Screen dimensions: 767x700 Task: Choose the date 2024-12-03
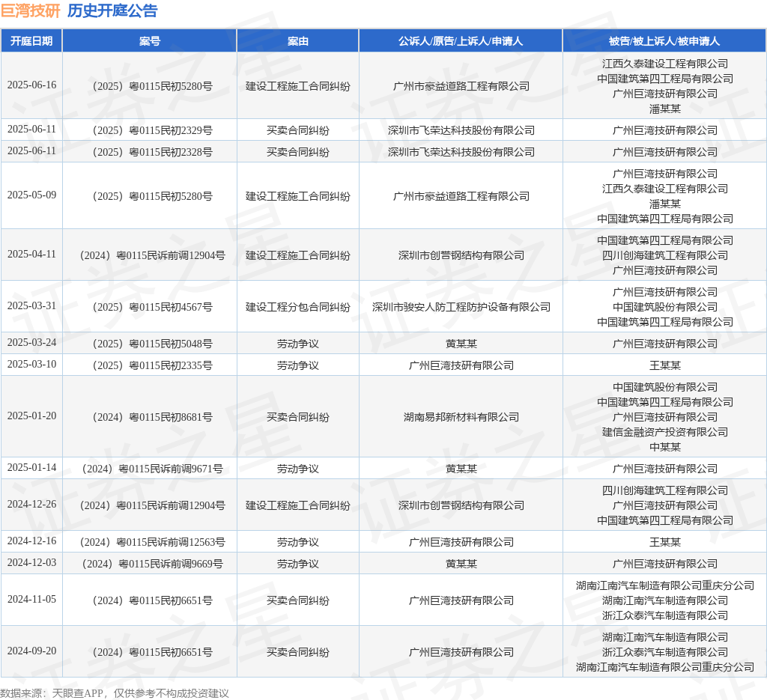tap(31, 563)
